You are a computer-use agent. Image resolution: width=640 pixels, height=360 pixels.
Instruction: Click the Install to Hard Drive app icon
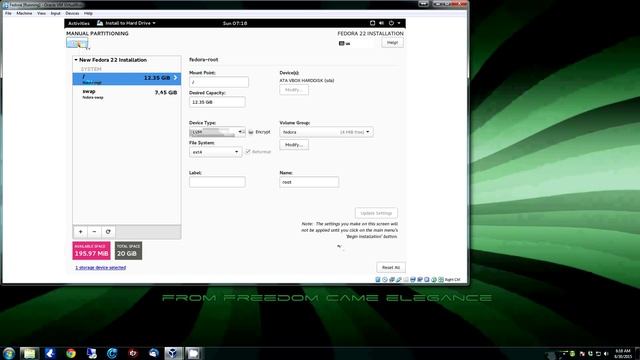tap(100, 23)
